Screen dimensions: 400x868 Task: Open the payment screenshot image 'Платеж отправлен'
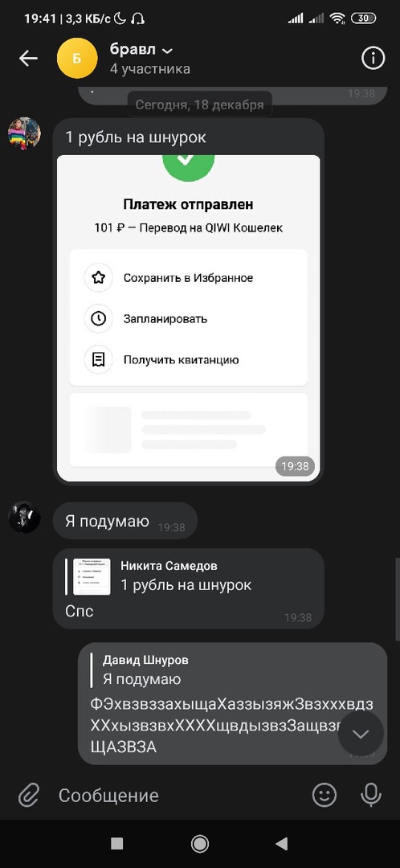click(x=188, y=317)
